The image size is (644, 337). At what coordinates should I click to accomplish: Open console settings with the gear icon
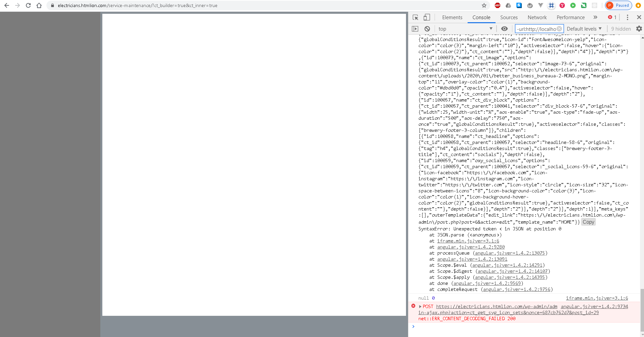pos(639,29)
